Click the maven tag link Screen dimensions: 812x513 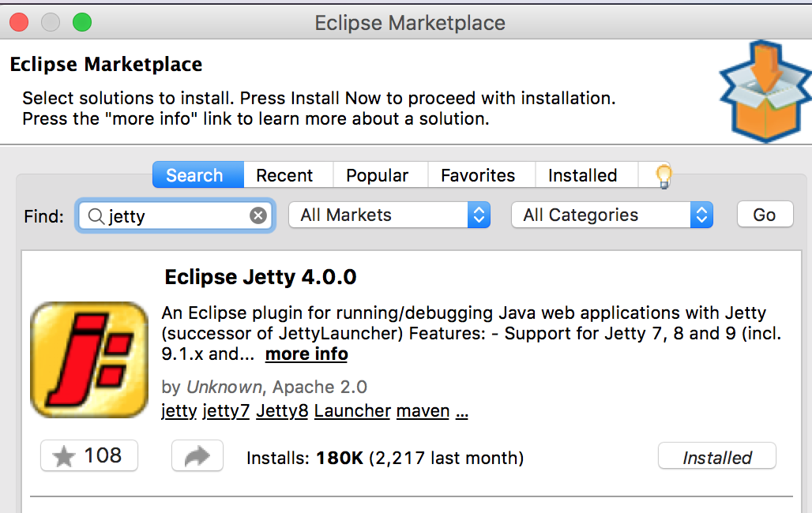pos(423,411)
